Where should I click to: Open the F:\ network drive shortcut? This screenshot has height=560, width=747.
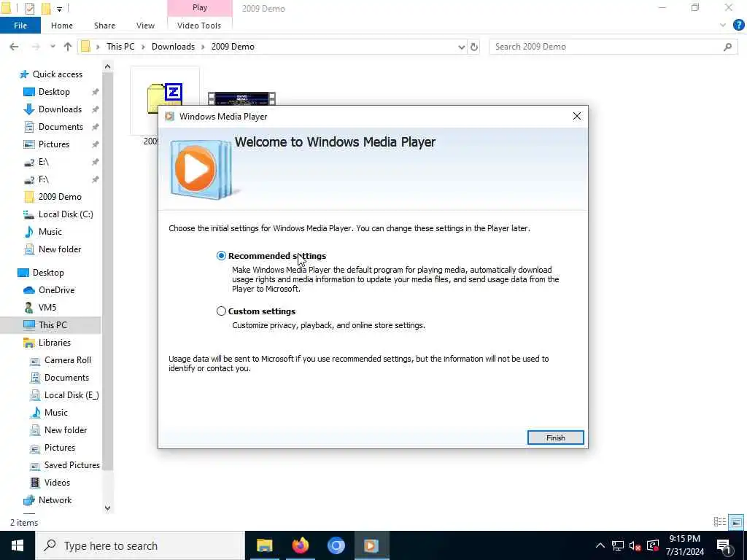tap(43, 179)
